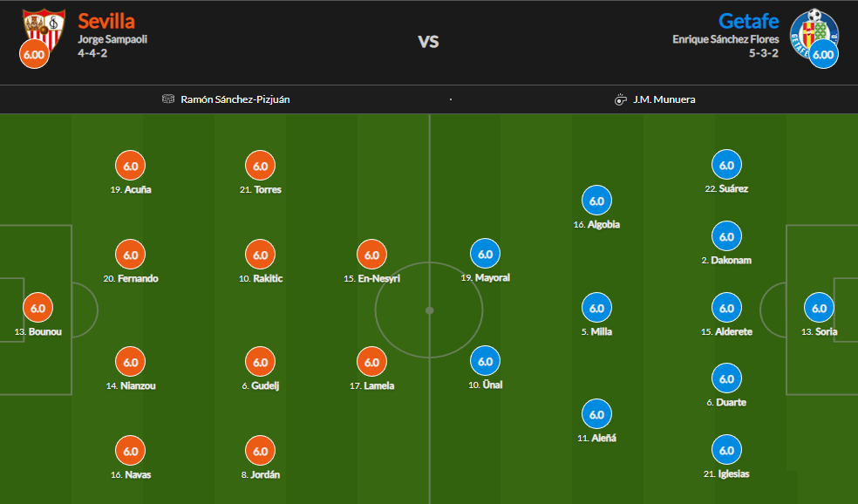Image resolution: width=858 pixels, height=504 pixels.
Task: Click the Getafe club crest
Action: pos(812,31)
